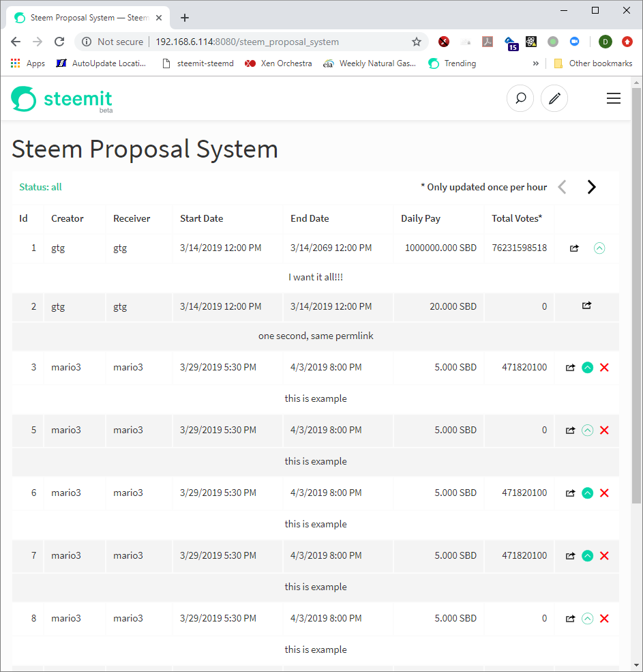Open the steemit-steemd bookmark
This screenshot has height=672, width=643.
tap(198, 63)
